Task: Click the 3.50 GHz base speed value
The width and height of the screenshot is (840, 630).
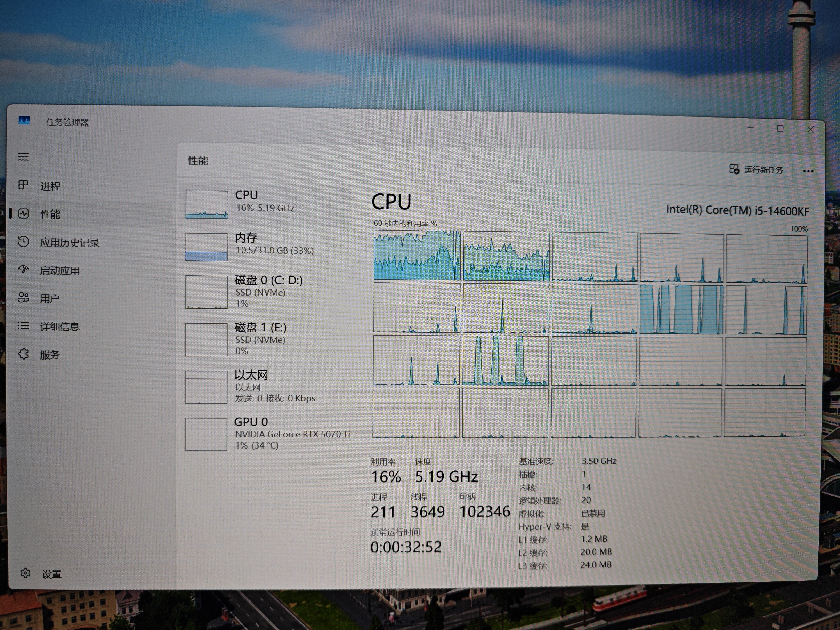Action: pos(599,461)
